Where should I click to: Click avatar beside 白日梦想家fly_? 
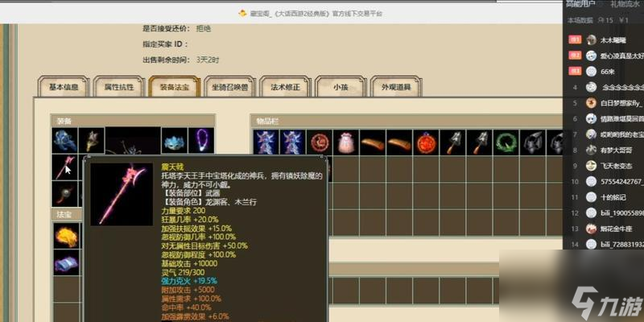[x=591, y=103]
